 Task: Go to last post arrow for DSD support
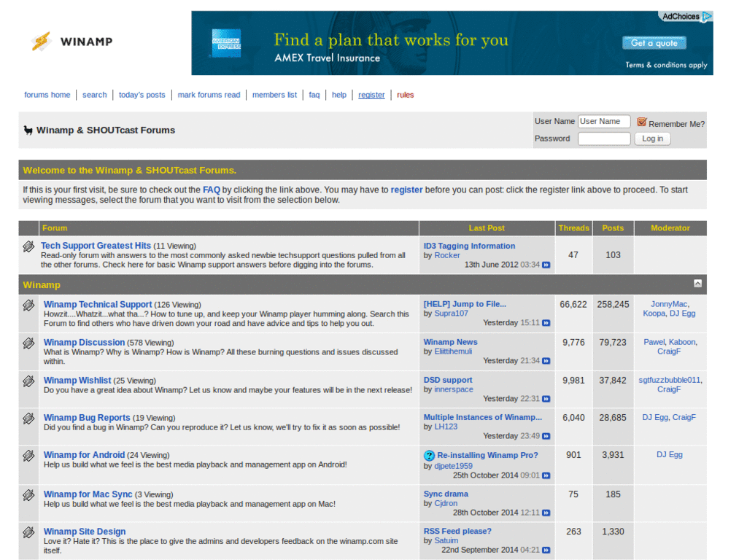pyautogui.click(x=546, y=399)
